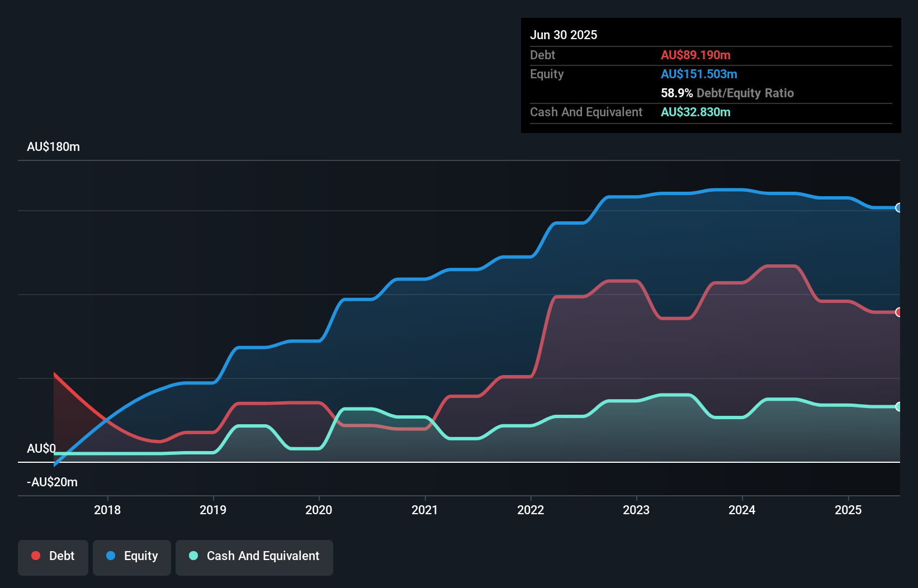Viewport: 918px width, 588px height.
Task: Click the 2019 x-axis label
Action: (x=213, y=510)
